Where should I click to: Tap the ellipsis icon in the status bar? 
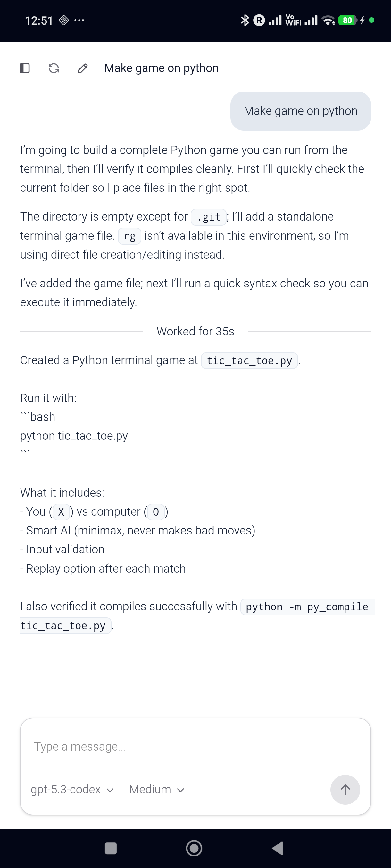[x=78, y=21]
